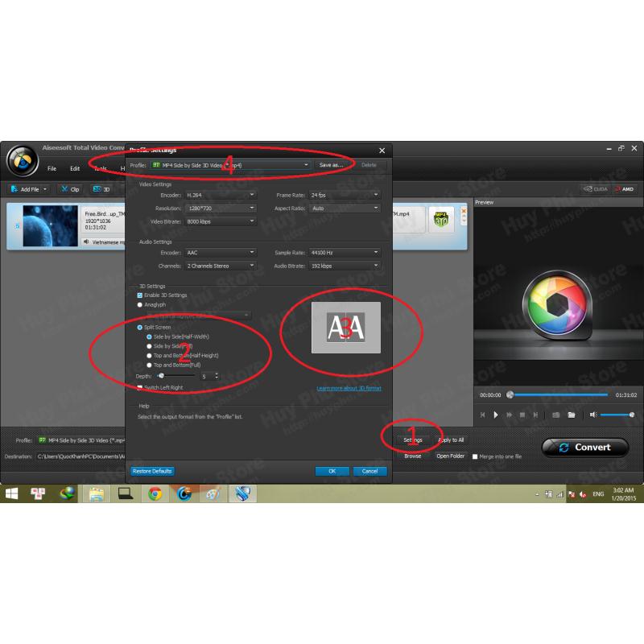Click the volume tray icon

(x=582, y=494)
